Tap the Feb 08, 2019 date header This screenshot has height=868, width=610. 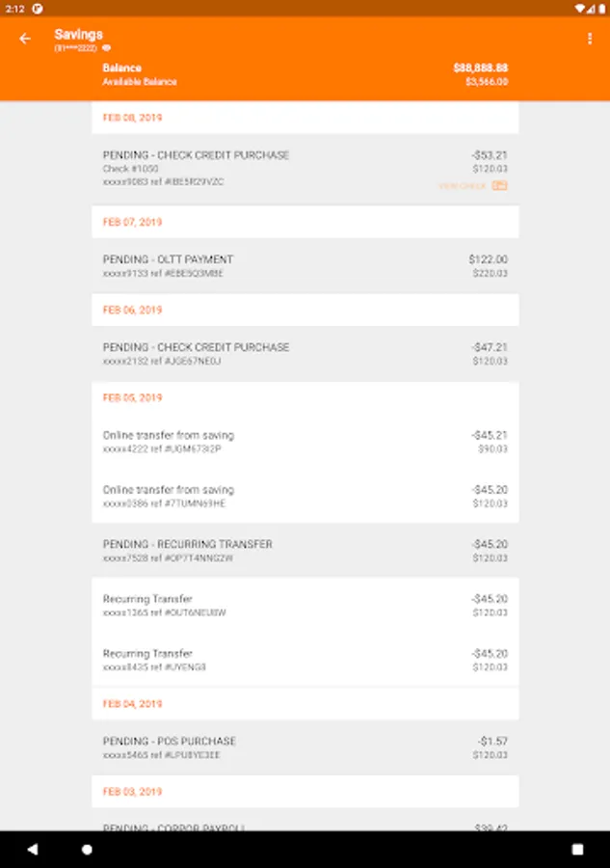(133, 118)
